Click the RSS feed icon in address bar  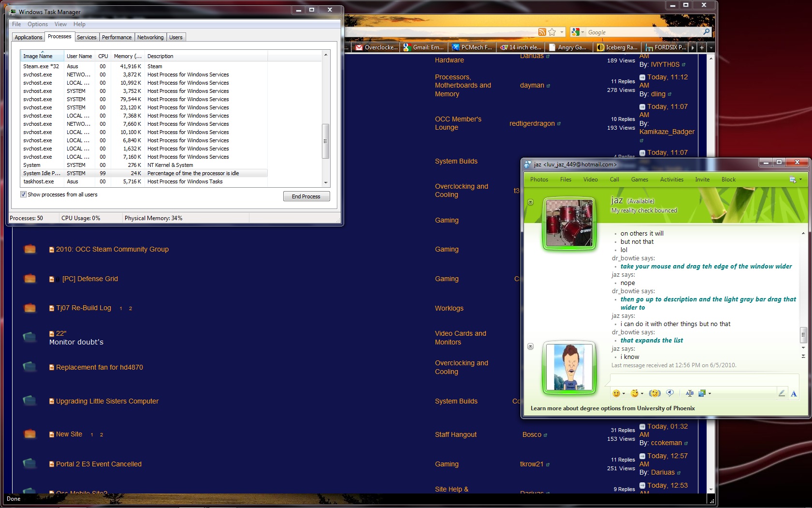[542, 32]
